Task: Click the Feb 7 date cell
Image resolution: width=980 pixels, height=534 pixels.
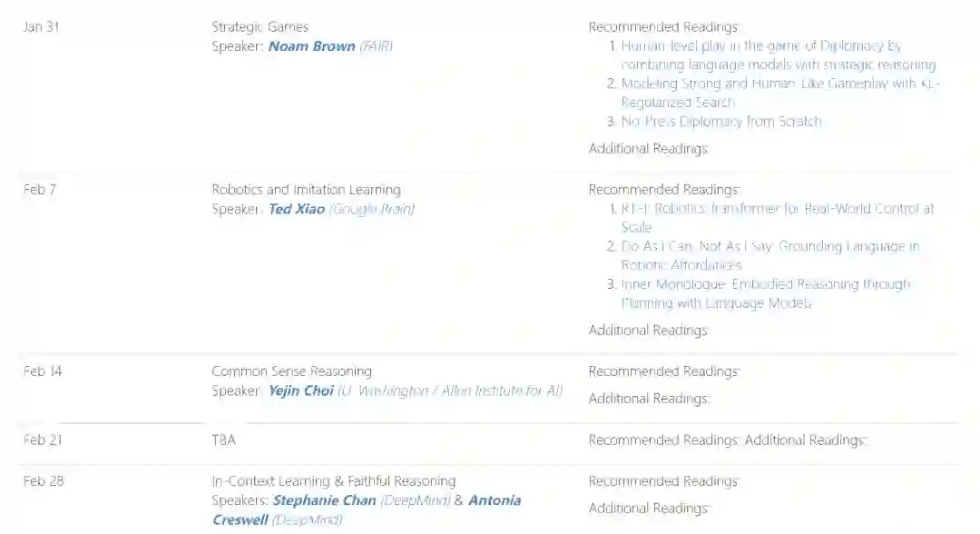Action: click(x=39, y=191)
